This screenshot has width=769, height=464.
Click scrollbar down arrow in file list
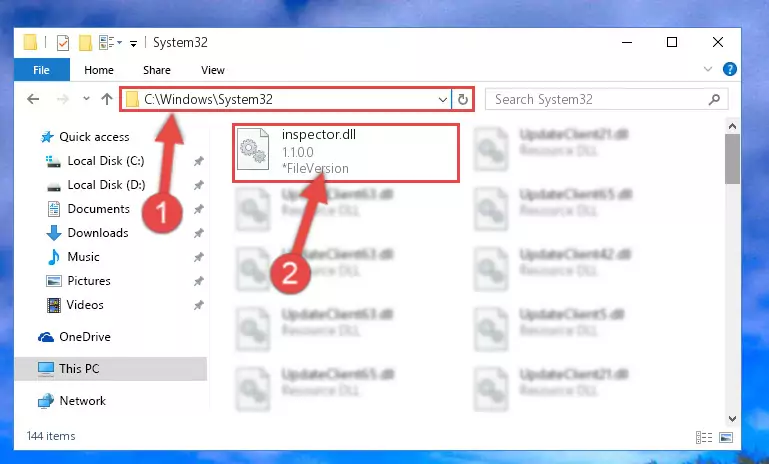tap(732, 419)
